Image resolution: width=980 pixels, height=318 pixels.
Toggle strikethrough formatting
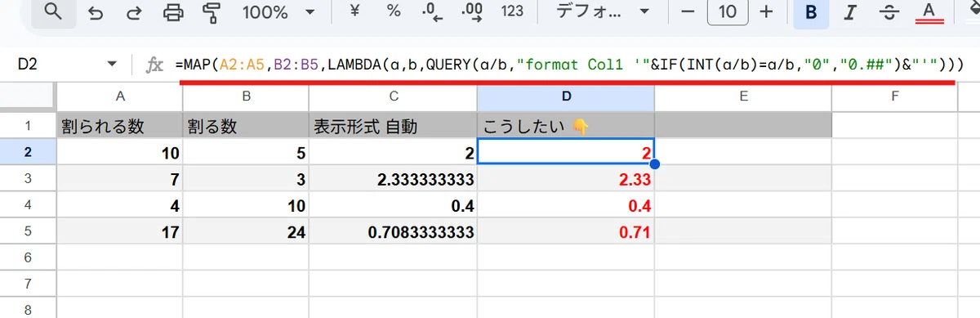[x=889, y=12]
